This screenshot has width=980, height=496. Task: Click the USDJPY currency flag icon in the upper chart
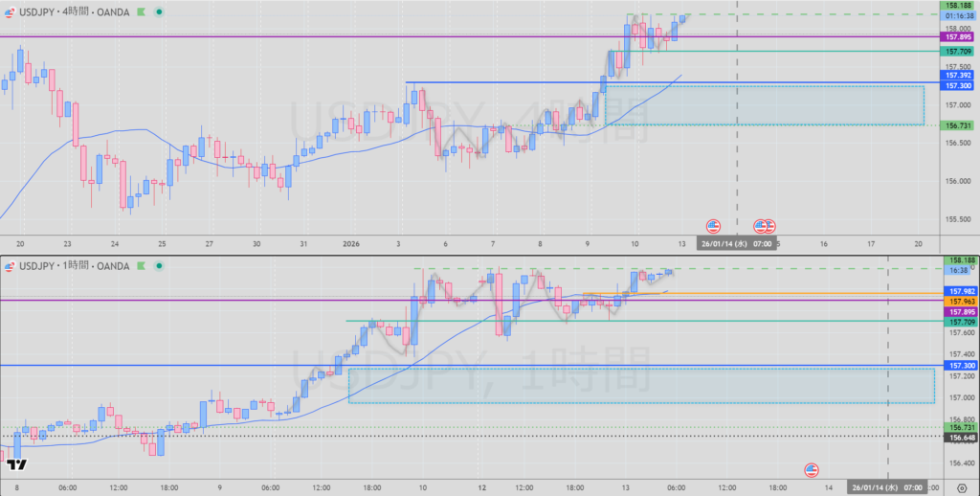(x=8, y=12)
